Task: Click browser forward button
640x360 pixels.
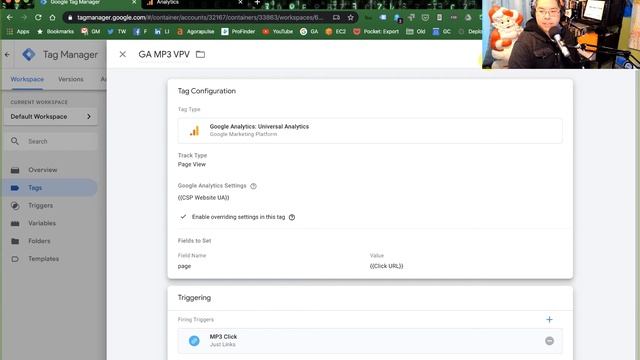Action: coord(24,18)
